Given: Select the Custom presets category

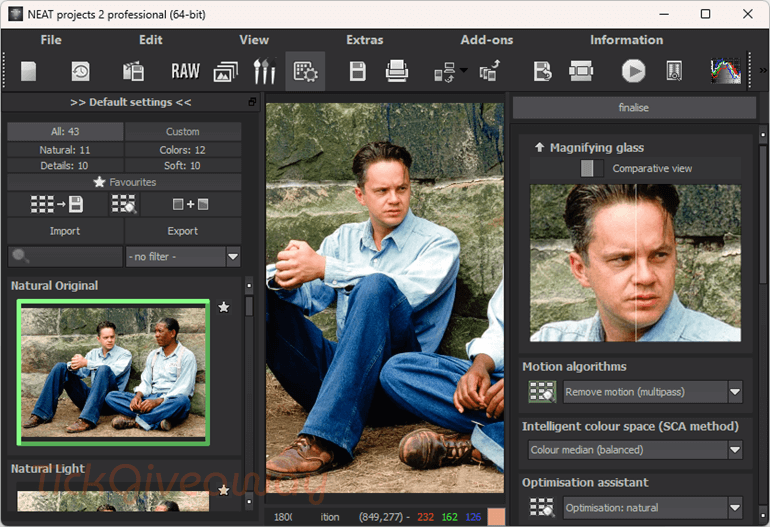Looking at the screenshot, I should (183, 132).
